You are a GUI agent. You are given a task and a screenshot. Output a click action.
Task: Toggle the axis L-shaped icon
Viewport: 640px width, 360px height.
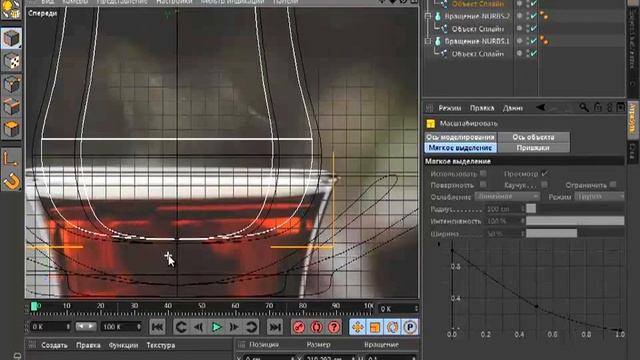11,159
